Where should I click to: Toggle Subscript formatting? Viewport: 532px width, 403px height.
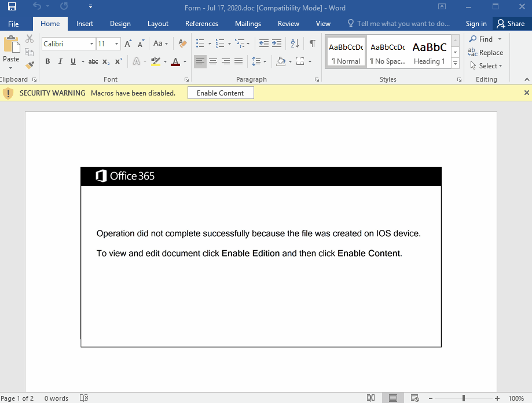click(x=106, y=61)
